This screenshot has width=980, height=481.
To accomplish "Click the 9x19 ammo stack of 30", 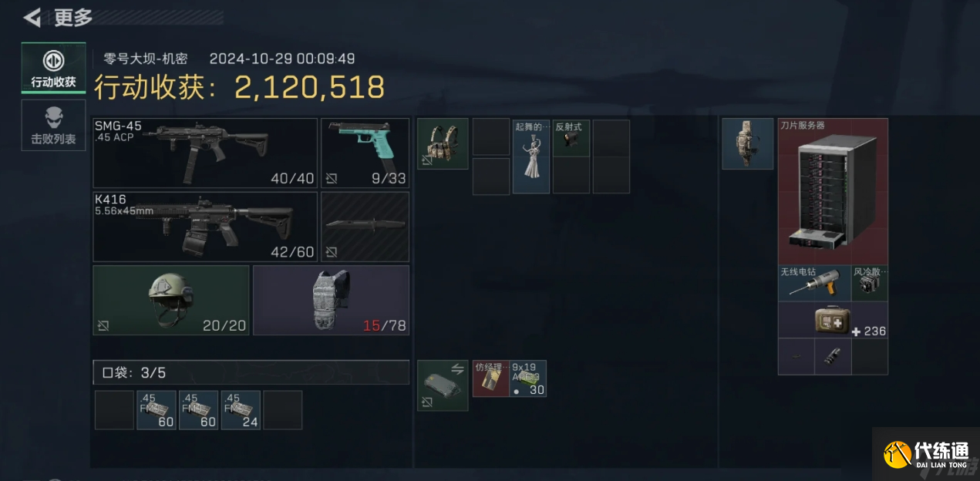I will pos(528,378).
